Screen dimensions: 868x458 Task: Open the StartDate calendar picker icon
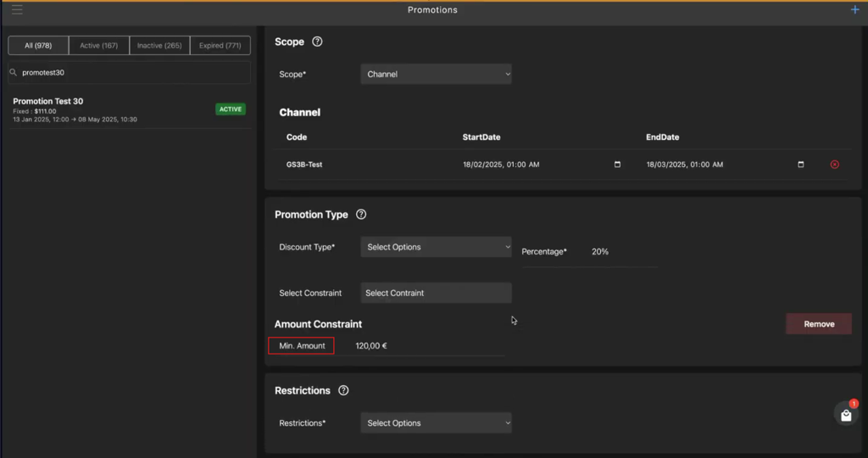point(617,165)
